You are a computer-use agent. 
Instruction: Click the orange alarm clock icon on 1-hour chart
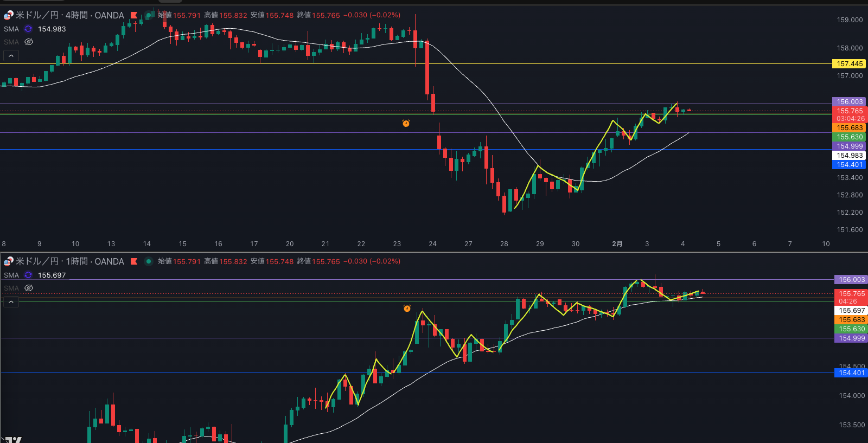pos(407,309)
